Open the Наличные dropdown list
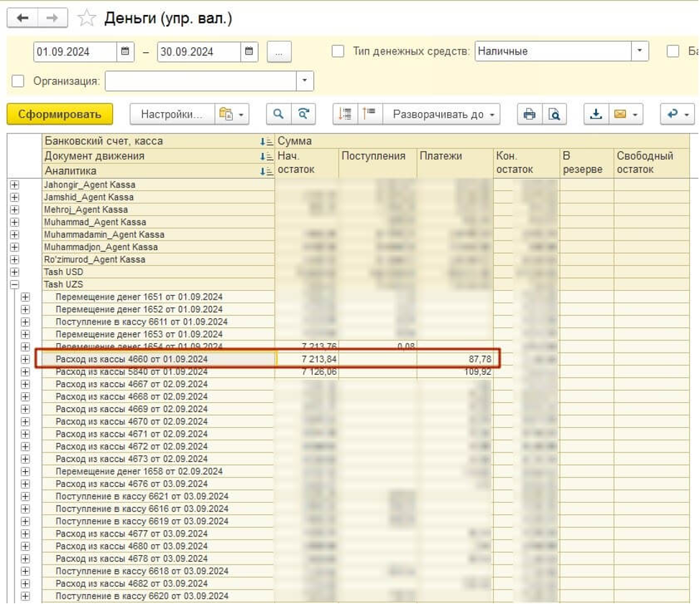 (640, 52)
